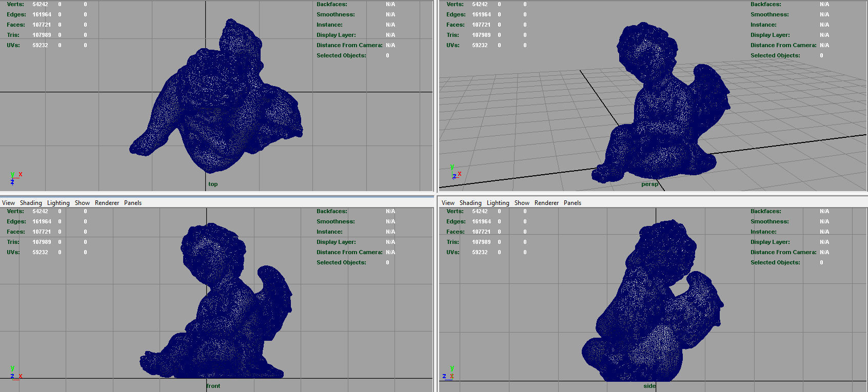This screenshot has width=868, height=392.
Task: Open the Show menu in the front panel
Action: 82,203
